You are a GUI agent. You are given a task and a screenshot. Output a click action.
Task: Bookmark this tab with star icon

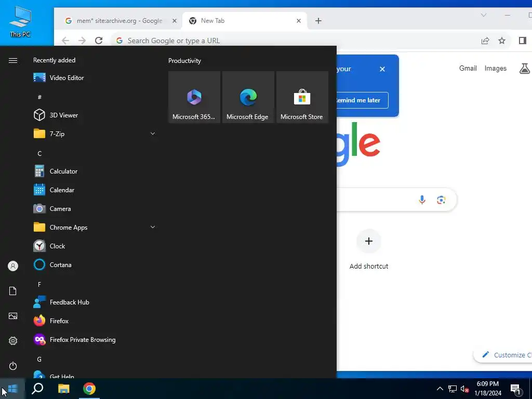[502, 41]
